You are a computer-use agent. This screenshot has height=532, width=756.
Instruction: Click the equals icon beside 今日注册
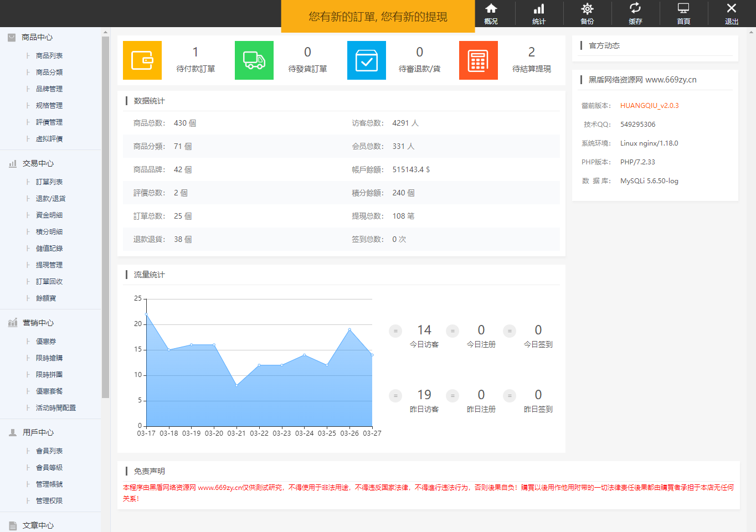tap(452, 331)
